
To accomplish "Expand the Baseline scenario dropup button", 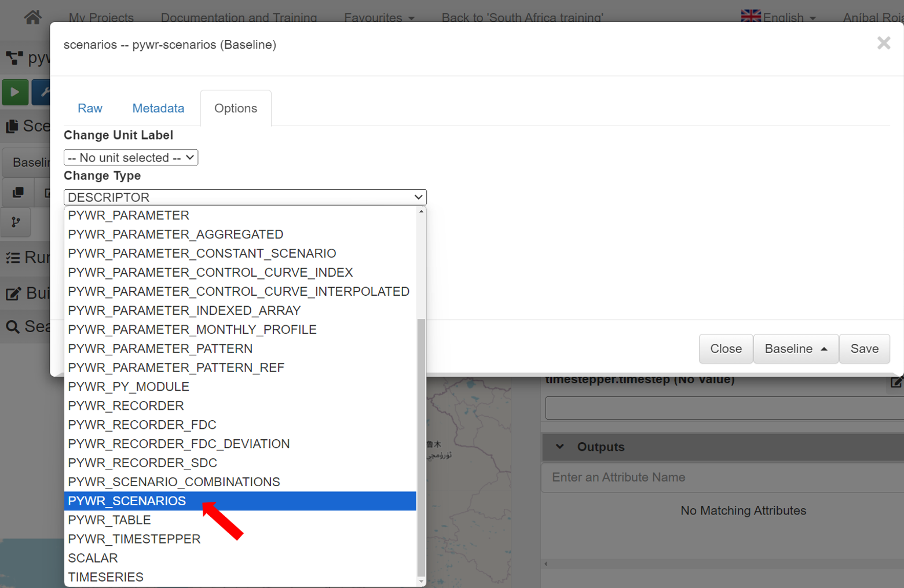I will click(795, 349).
